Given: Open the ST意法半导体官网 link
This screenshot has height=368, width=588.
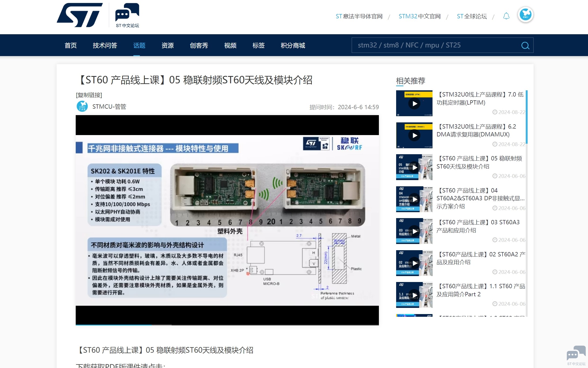Looking at the screenshot, I should tap(359, 16).
